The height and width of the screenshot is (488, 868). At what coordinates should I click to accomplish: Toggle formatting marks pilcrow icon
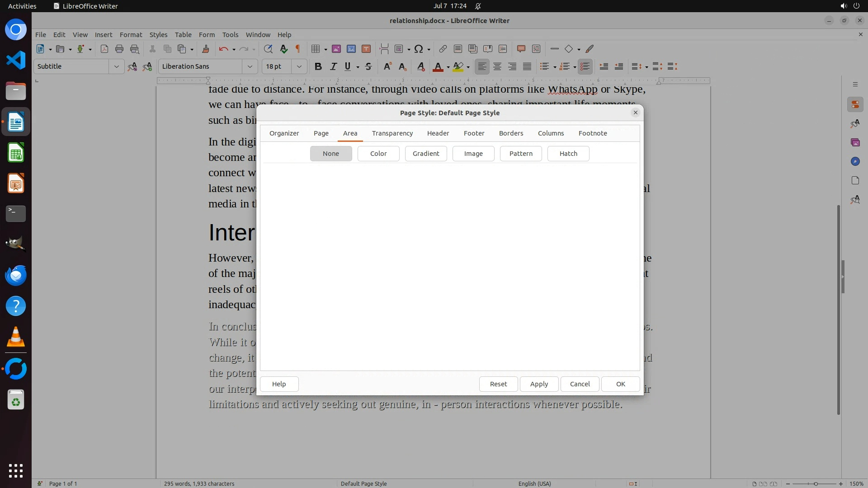tap(297, 49)
